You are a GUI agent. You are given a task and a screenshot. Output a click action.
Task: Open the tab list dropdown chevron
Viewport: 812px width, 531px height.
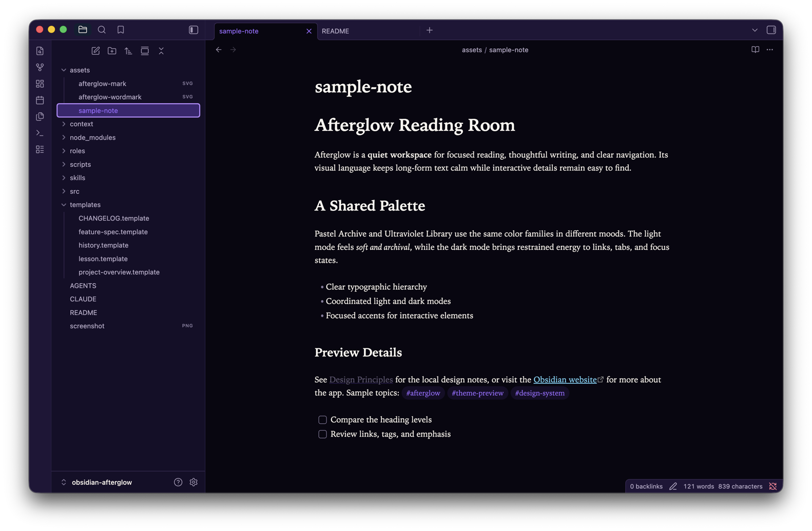click(x=755, y=30)
